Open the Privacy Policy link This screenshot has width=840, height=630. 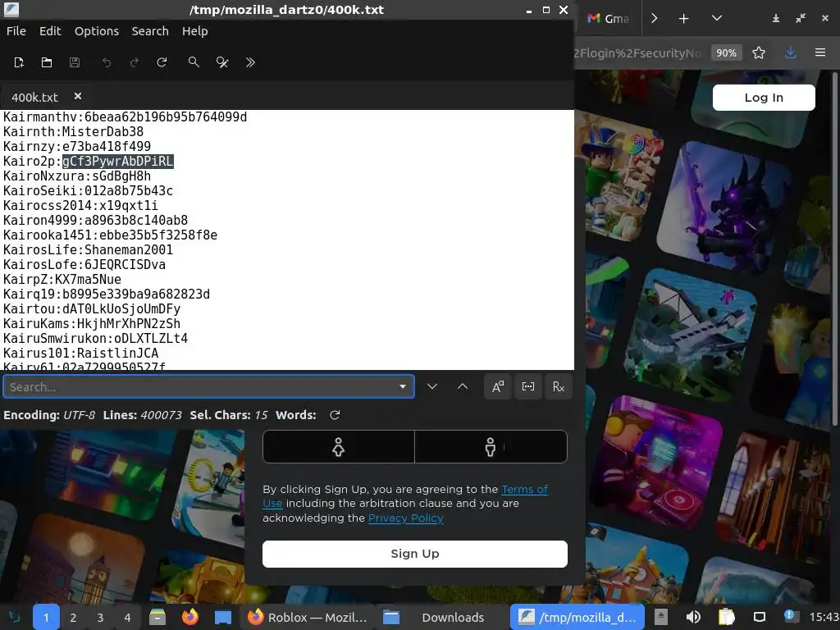(405, 518)
